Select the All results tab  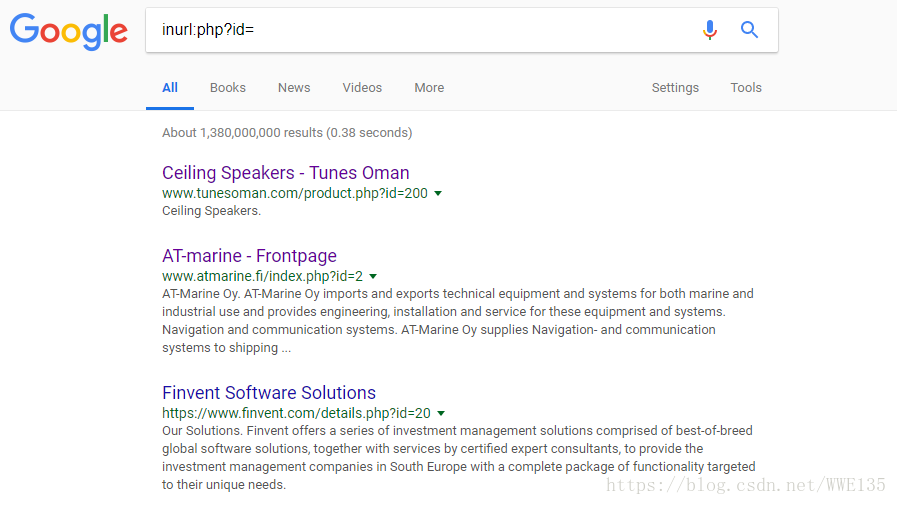[170, 88]
